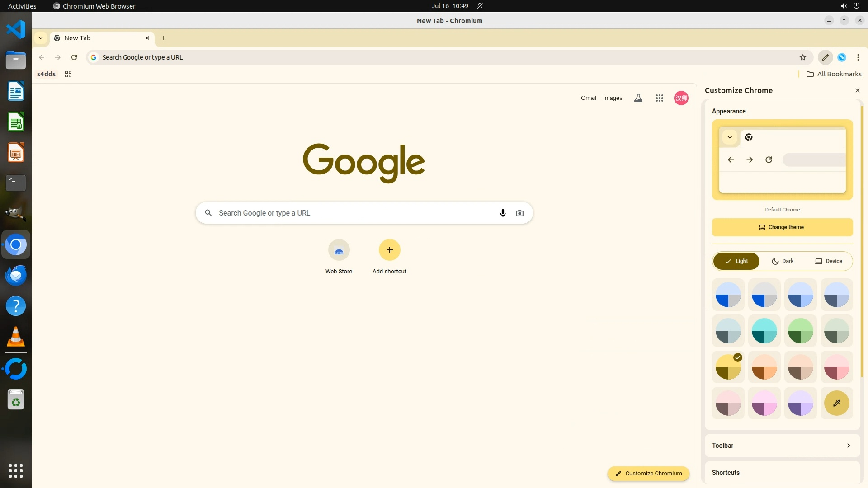This screenshot has height=488, width=868.
Task: Select Light mode appearance
Action: pyautogui.click(x=736, y=261)
